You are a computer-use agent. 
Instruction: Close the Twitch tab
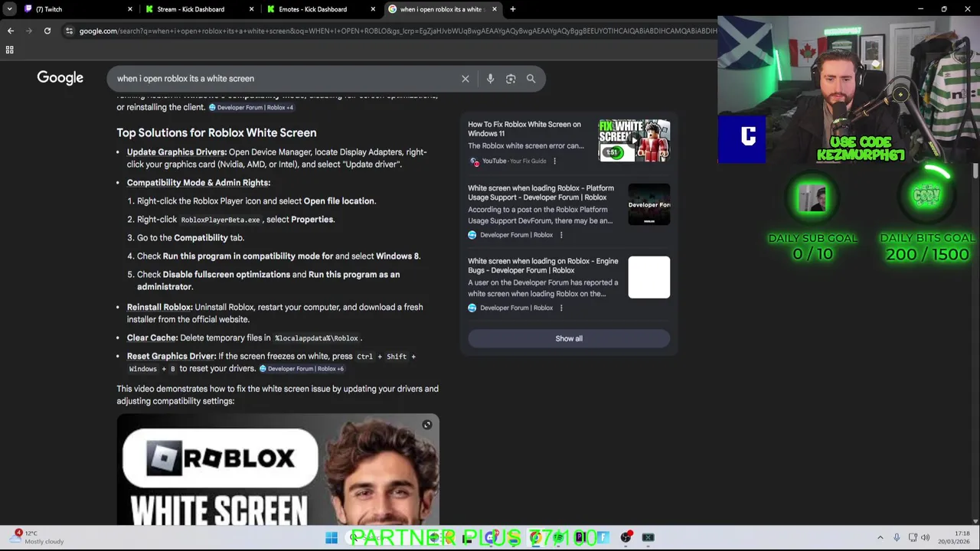pyautogui.click(x=129, y=9)
